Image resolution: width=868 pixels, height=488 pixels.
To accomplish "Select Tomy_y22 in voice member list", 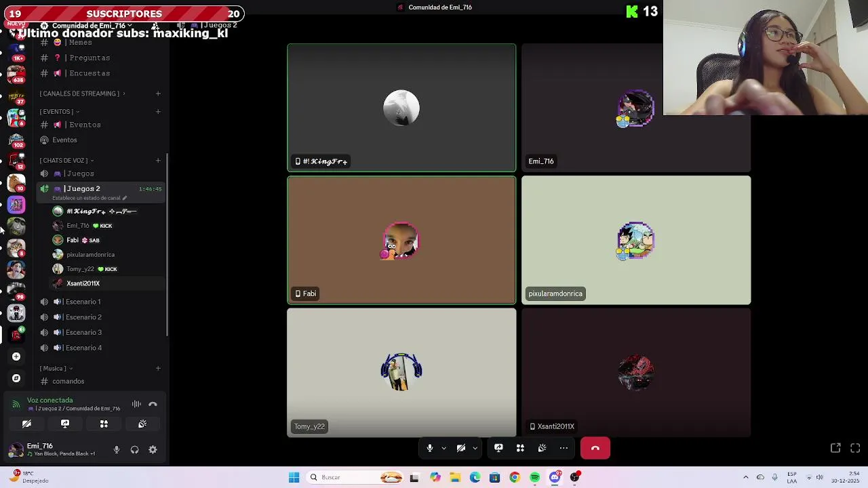I will click(107, 269).
